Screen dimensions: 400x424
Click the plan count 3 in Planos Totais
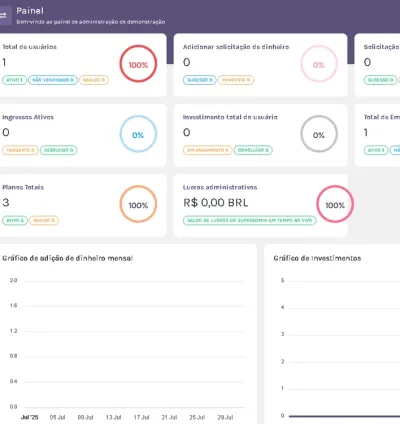point(6,203)
